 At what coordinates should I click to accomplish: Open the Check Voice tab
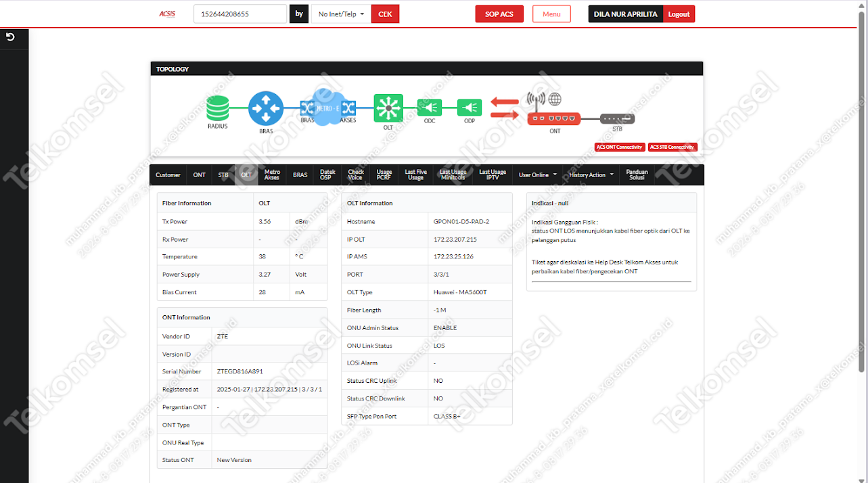pyautogui.click(x=356, y=175)
